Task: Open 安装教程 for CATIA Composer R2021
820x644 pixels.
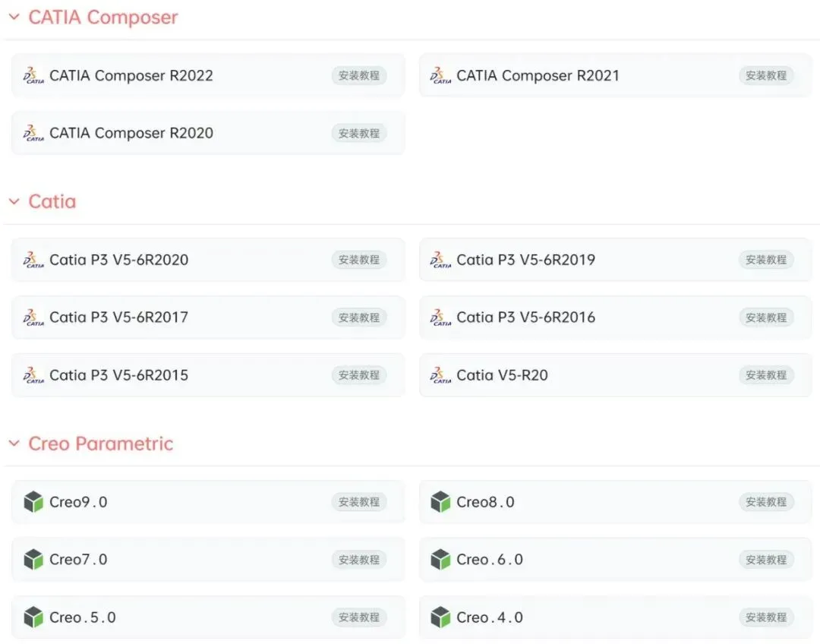Action: point(766,75)
